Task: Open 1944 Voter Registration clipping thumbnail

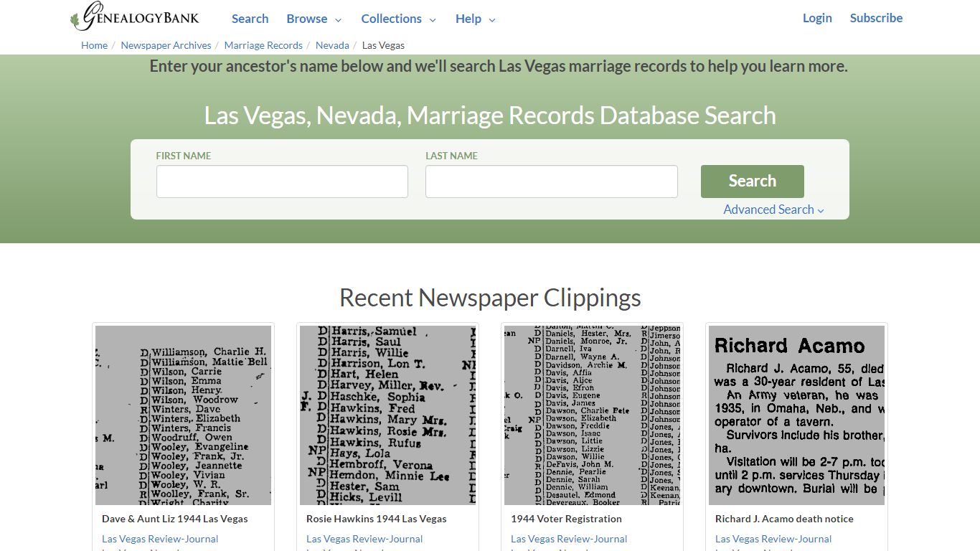Action: tap(592, 415)
